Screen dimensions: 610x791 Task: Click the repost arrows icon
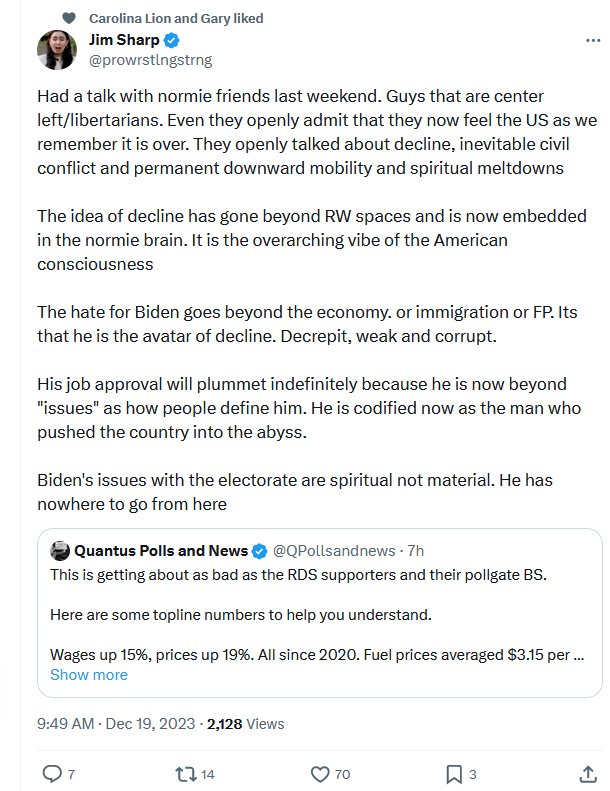point(186,774)
